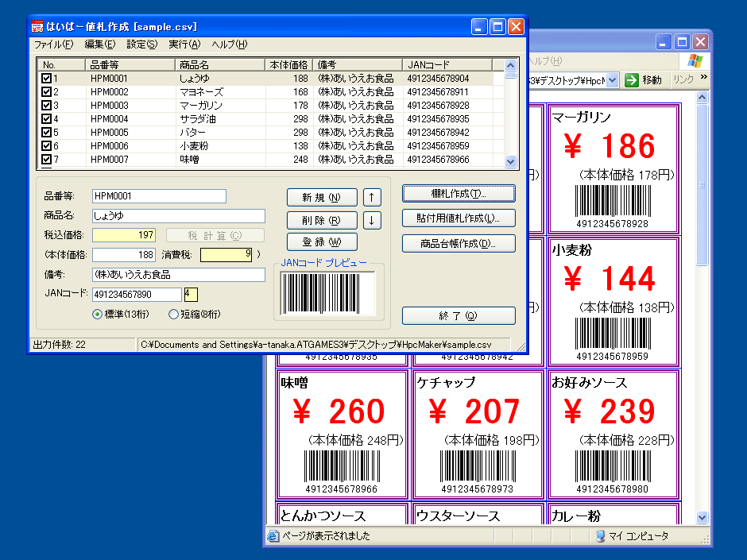Toggle checkbox for row 6 小麦粉
This screenshot has height=560, width=747.
click(x=46, y=145)
